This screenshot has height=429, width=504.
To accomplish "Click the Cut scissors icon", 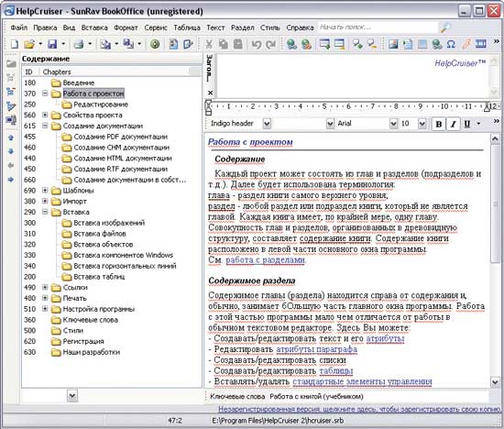I will (209, 44).
